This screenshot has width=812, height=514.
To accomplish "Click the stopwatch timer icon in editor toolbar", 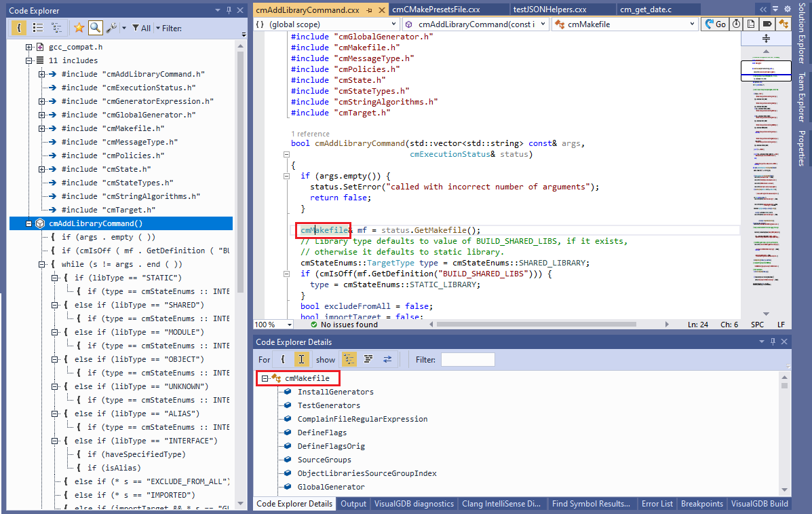I will point(736,24).
